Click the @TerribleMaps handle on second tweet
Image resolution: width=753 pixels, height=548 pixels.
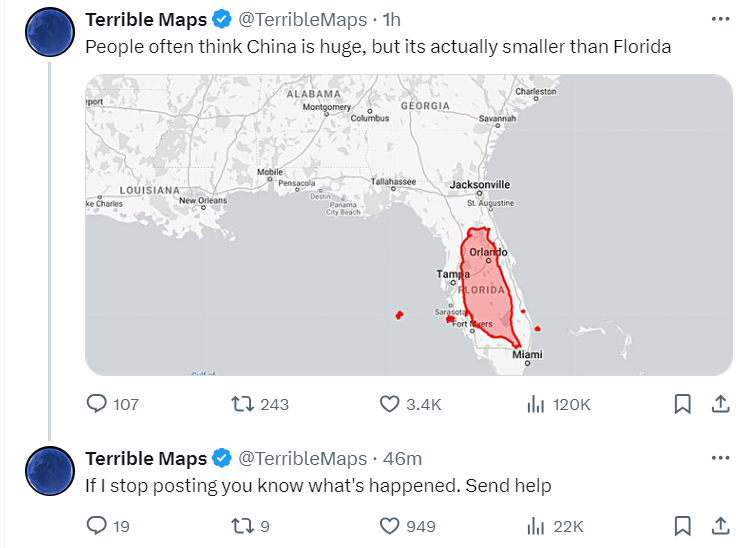tap(302, 458)
